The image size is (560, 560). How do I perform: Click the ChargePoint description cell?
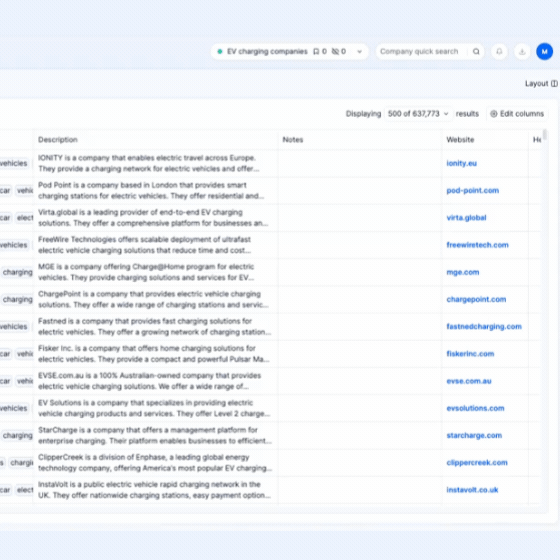pos(155,299)
